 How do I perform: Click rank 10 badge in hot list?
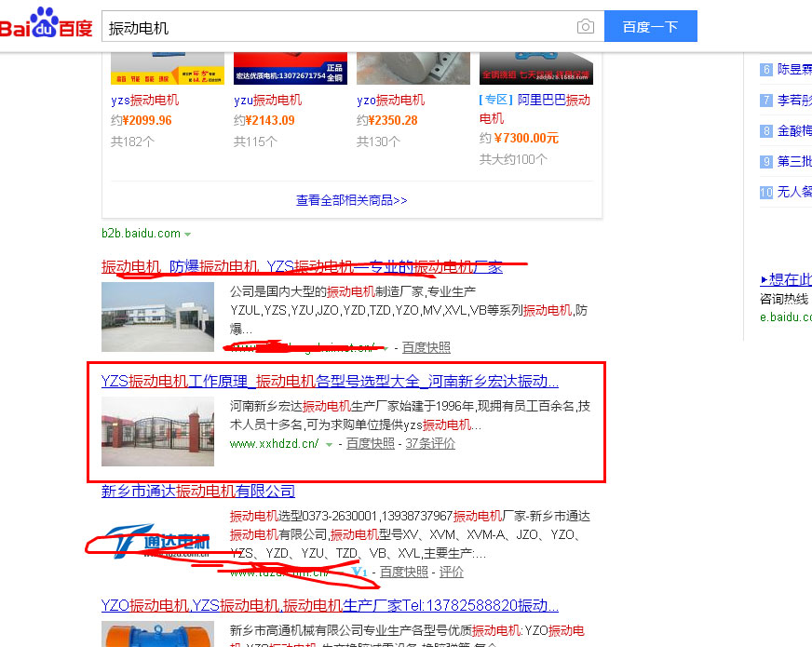tap(766, 192)
